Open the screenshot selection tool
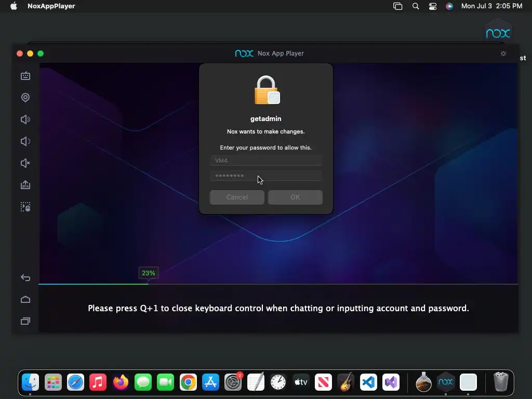The height and width of the screenshot is (399, 532). 25,207
